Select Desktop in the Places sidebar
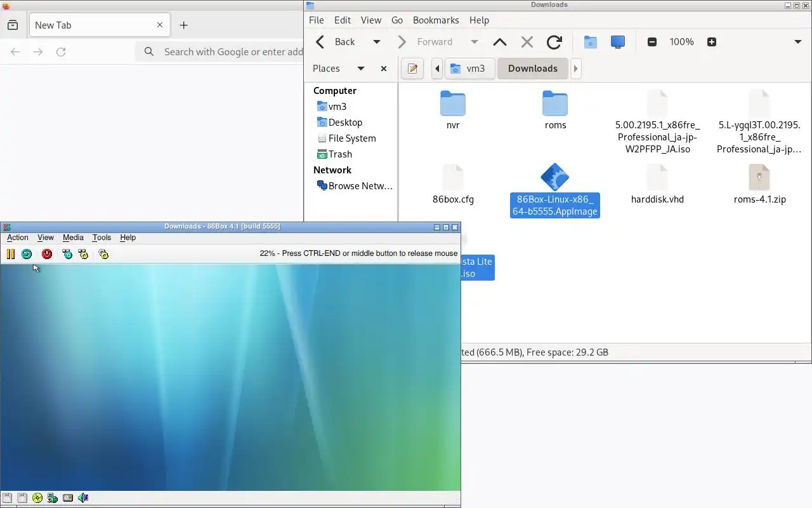 (x=339, y=123)
